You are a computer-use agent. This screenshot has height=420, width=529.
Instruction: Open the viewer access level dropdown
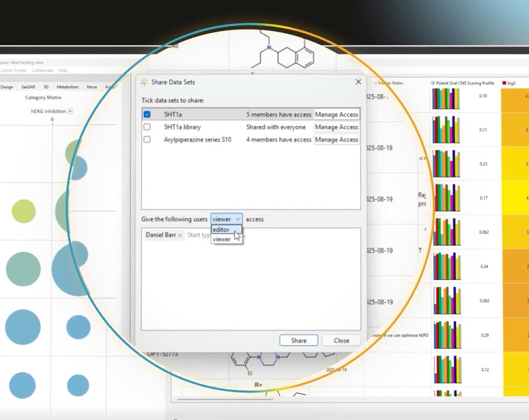[x=226, y=219]
